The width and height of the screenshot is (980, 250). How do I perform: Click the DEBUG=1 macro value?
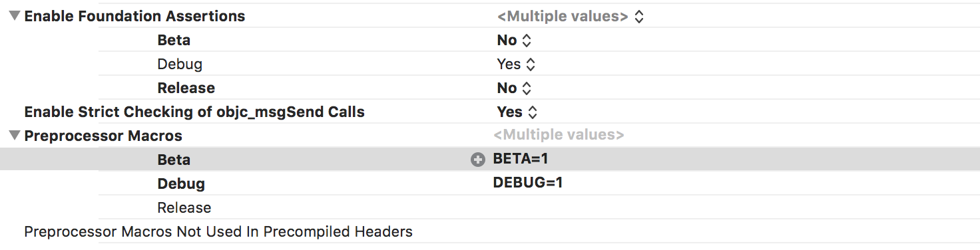528,182
